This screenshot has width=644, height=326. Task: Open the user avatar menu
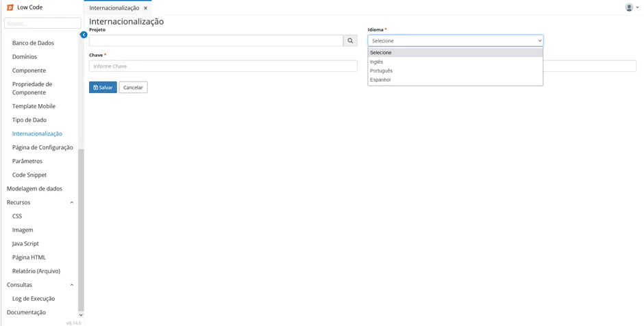pyautogui.click(x=629, y=8)
